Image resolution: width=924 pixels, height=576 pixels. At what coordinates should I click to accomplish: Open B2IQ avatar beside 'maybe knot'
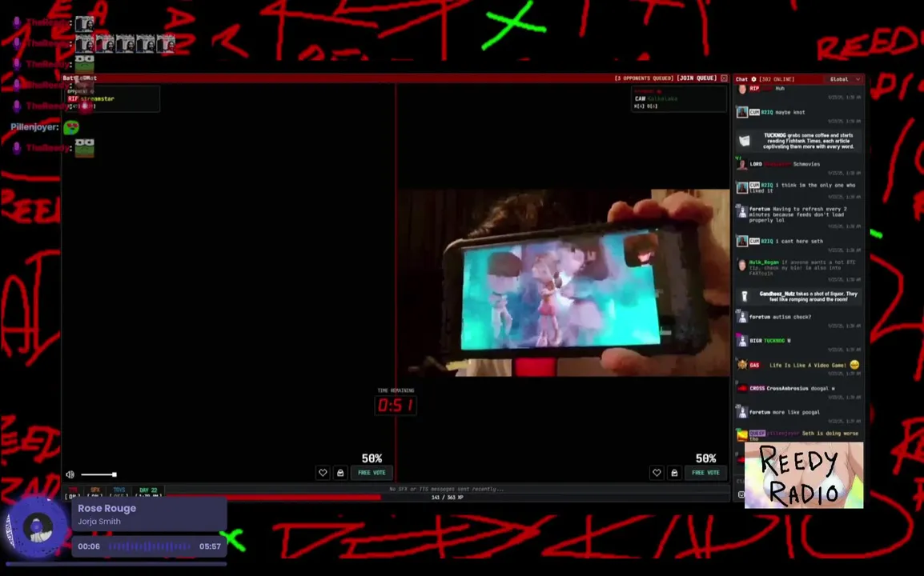pos(742,112)
